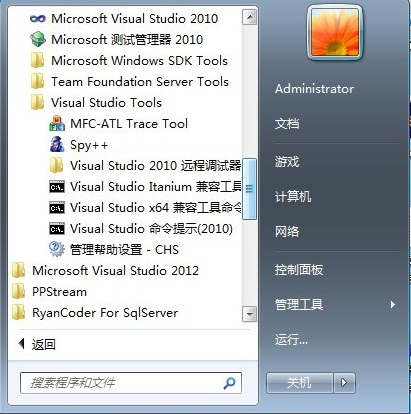Open Visual Studio x64 兼容工具命令 prompt

coord(156,208)
